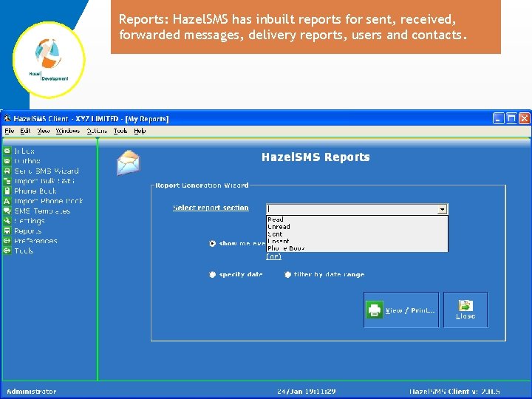Click 'Administrator' in the status bar
This screenshot has height=399, width=532.
click(x=32, y=391)
